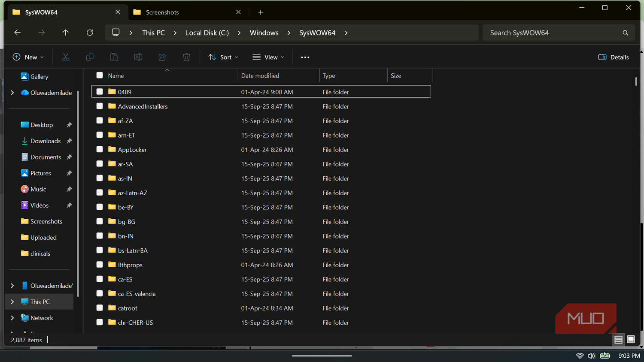
Task: Click the Search SysWOW64 input field
Action: tap(554, 33)
